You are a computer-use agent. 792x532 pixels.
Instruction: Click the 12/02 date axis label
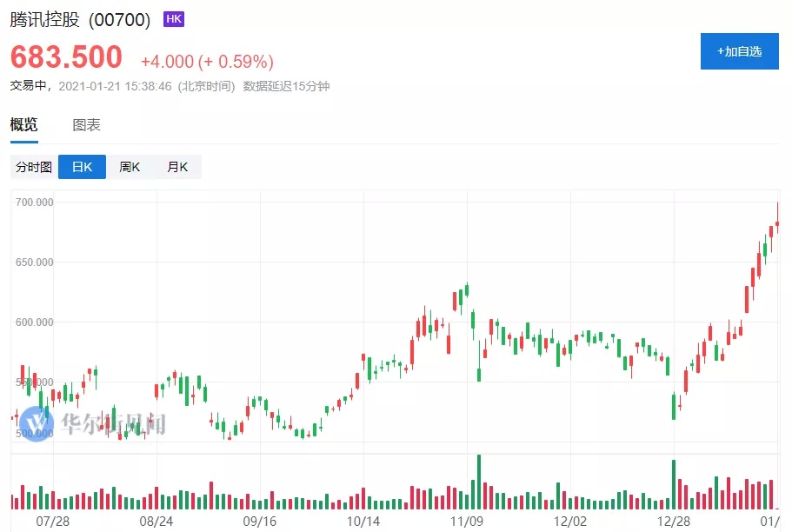point(570,521)
